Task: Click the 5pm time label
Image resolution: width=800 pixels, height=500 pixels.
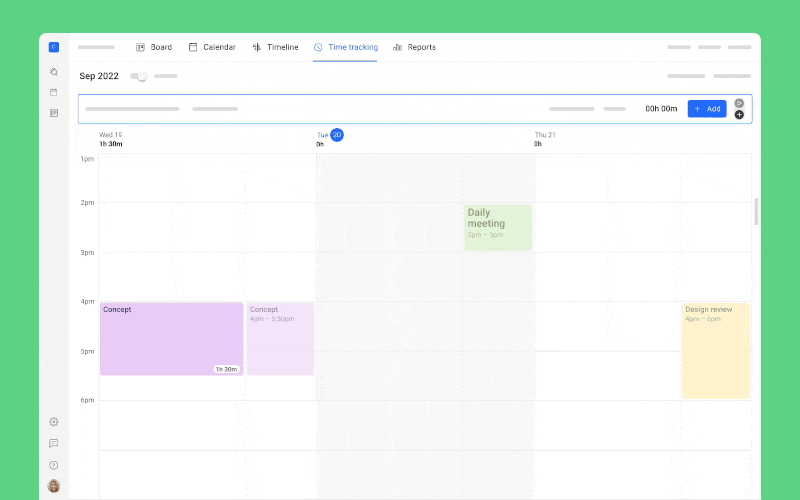Action: click(x=87, y=352)
